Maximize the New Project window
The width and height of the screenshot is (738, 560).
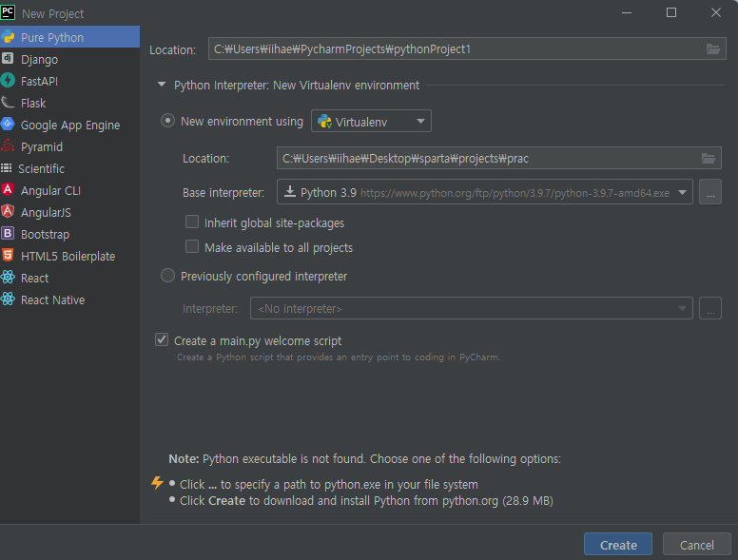tap(671, 12)
